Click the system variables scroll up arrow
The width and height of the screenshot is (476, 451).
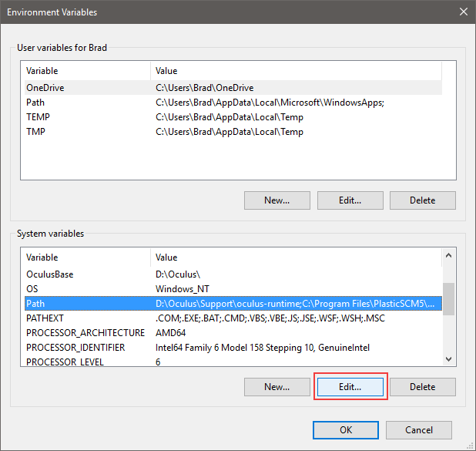449,256
